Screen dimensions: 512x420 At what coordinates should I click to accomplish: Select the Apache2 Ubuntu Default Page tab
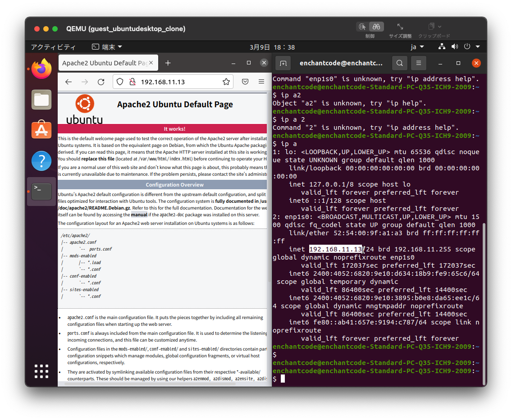click(x=108, y=63)
